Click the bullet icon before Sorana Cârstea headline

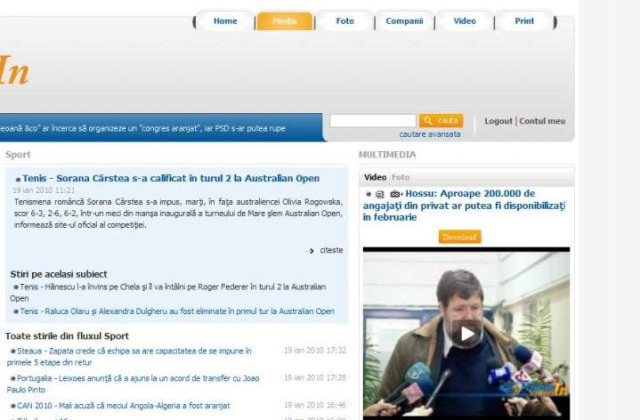click(18, 179)
